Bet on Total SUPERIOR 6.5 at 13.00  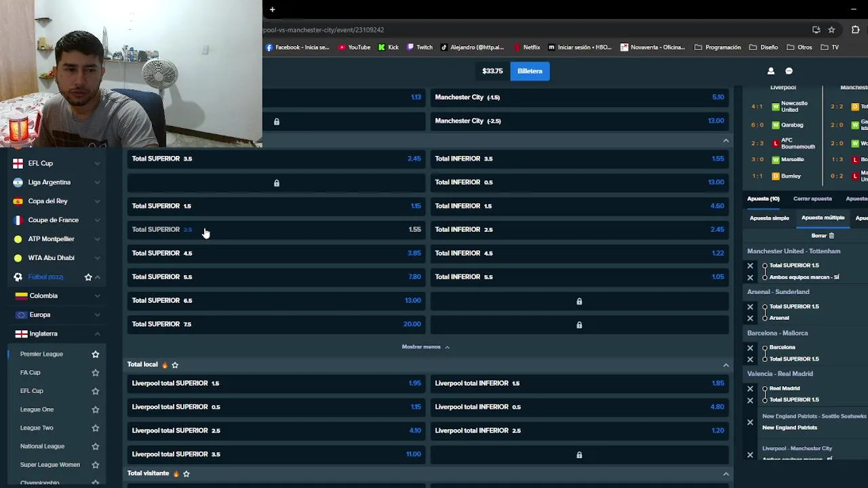pos(276,300)
